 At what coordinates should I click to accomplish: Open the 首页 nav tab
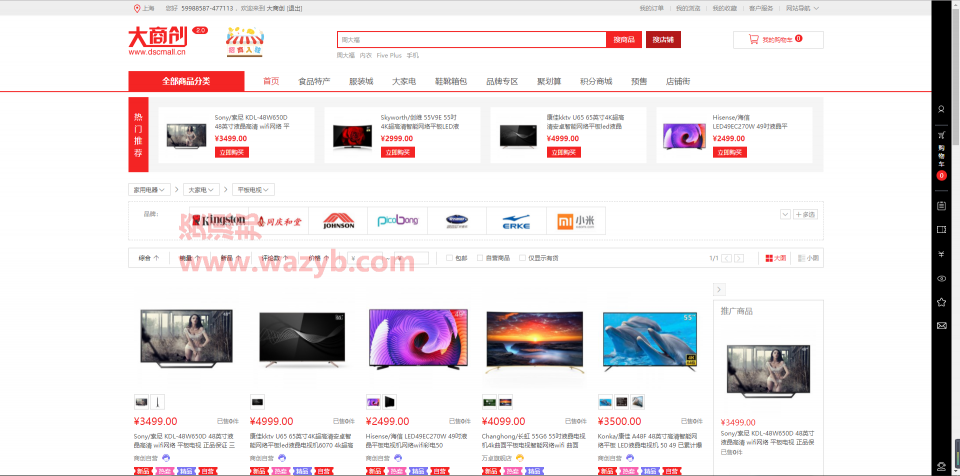[271, 81]
